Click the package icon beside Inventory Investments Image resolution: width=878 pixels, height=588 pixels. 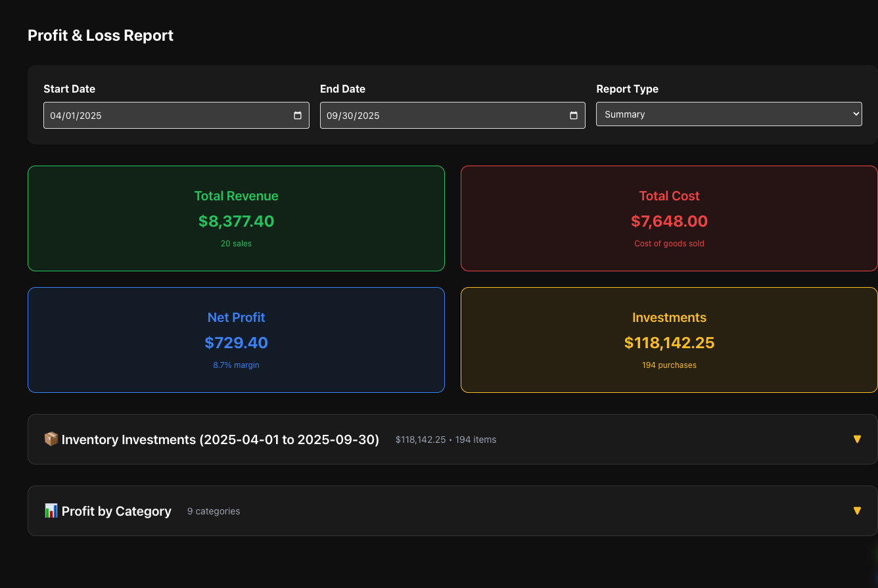[x=51, y=439]
